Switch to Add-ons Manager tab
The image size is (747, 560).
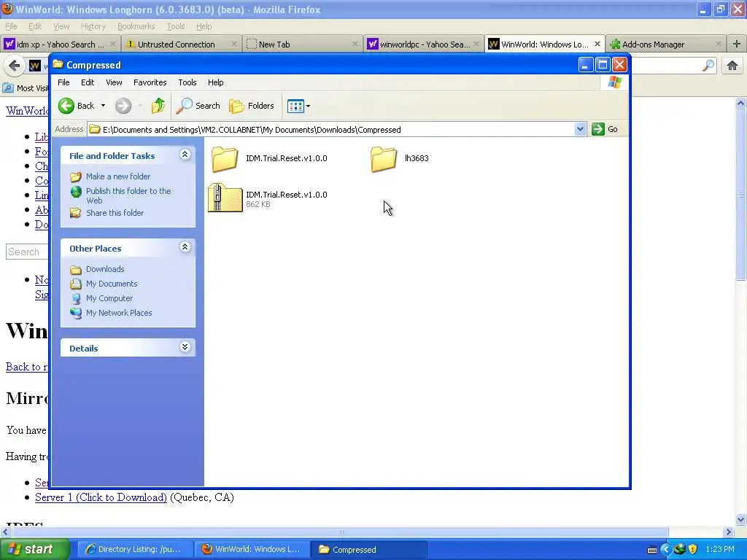(x=665, y=44)
